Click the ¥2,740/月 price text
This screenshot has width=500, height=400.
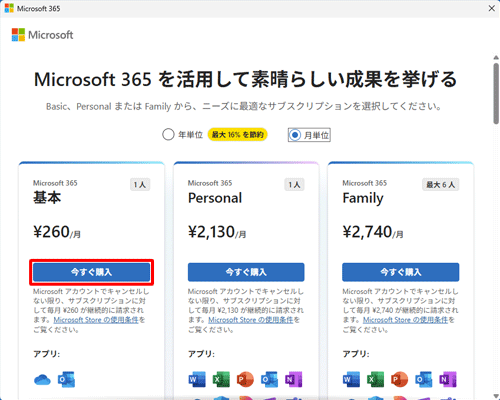[373, 232]
